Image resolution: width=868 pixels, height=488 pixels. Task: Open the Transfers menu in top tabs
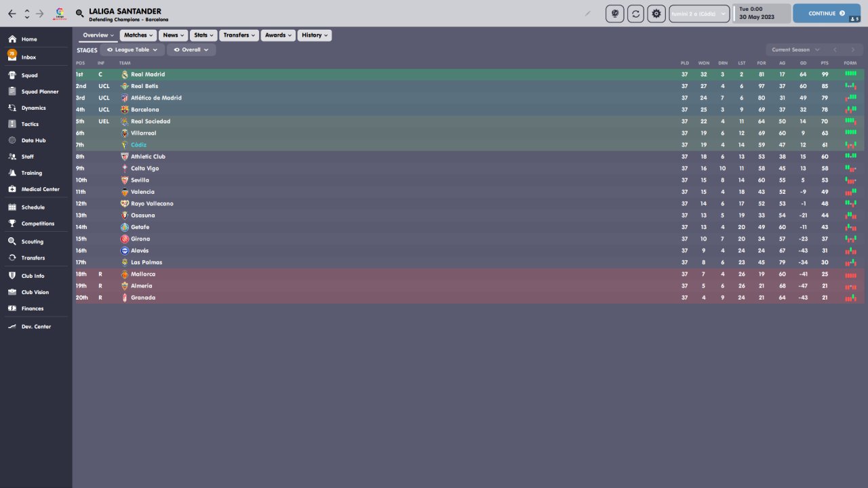[x=239, y=35]
